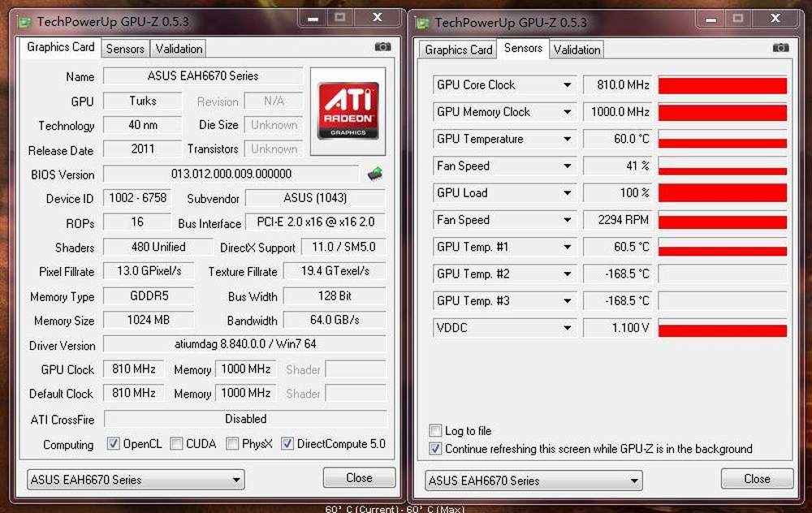Close left GPU-Z window with title bar X
812x513 pixels.
tap(378, 18)
